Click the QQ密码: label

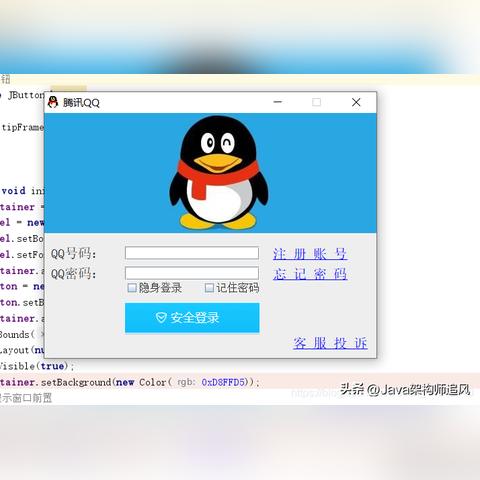(x=73, y=274)
